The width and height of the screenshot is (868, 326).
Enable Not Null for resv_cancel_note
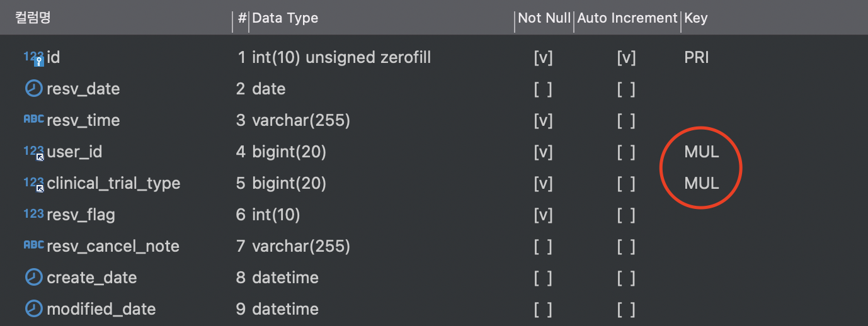coord(543,247)
